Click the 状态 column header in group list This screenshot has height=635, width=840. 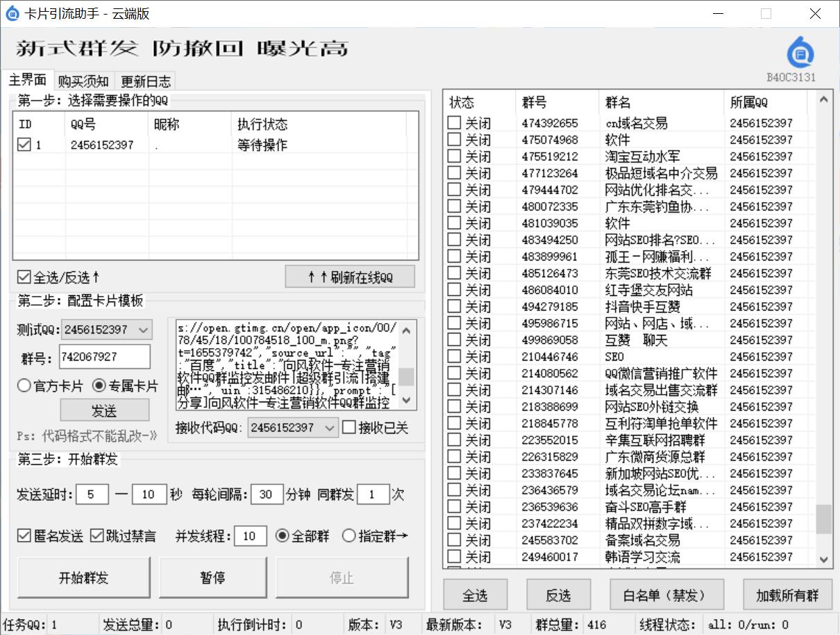coord(480,102)
